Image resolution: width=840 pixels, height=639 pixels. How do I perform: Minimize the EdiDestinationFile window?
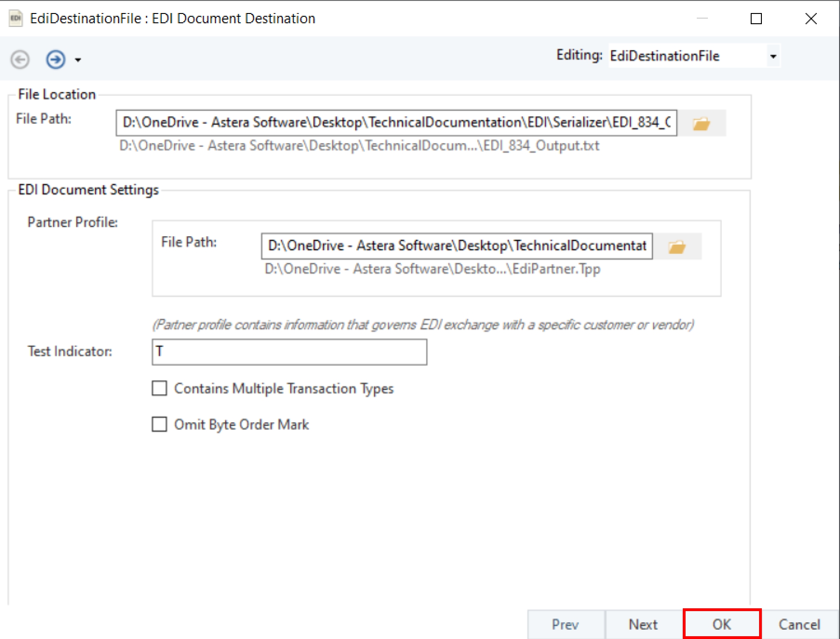[x=702, y=19]
